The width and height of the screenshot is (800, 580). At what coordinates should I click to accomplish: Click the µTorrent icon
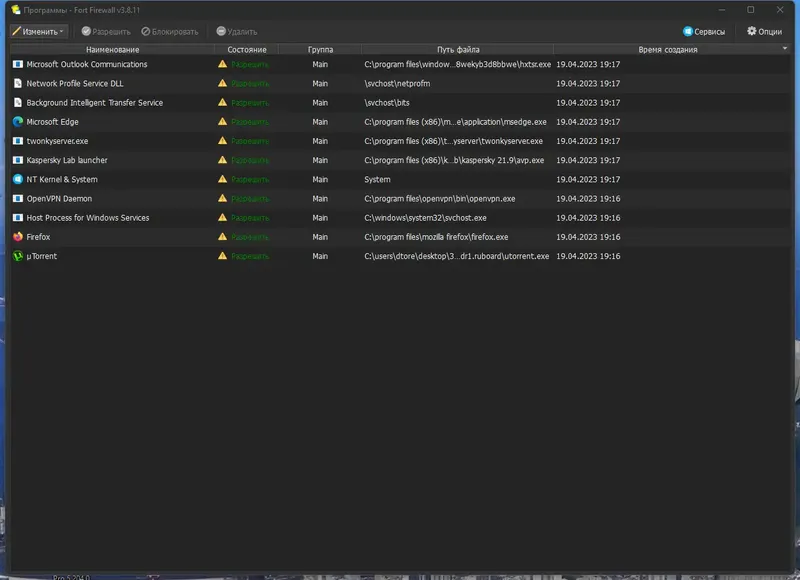coord(18,256)
